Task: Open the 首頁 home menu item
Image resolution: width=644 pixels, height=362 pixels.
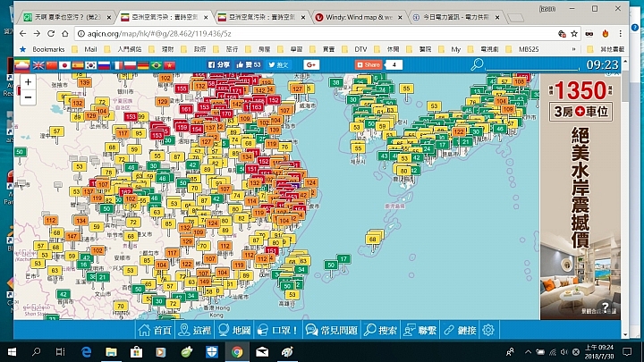Action: click(x=155, y=330)
